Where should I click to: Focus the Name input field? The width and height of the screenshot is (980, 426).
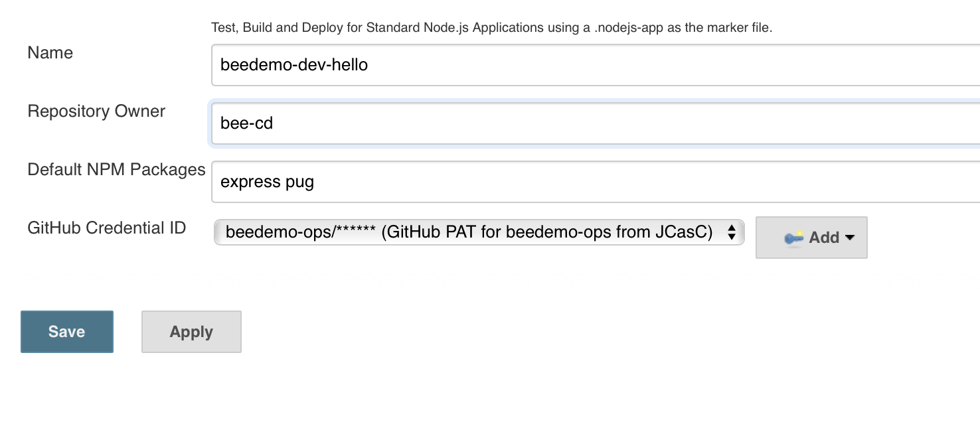click(596, 65)
